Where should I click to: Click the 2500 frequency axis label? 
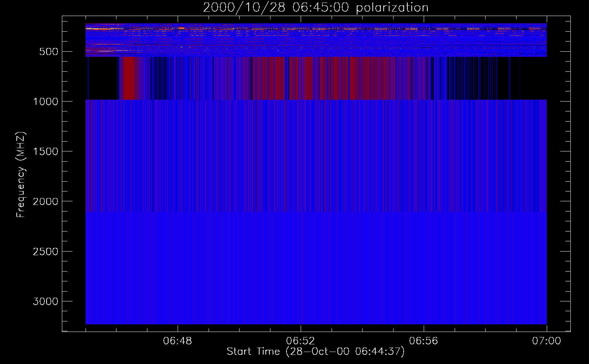pos(46,252)
